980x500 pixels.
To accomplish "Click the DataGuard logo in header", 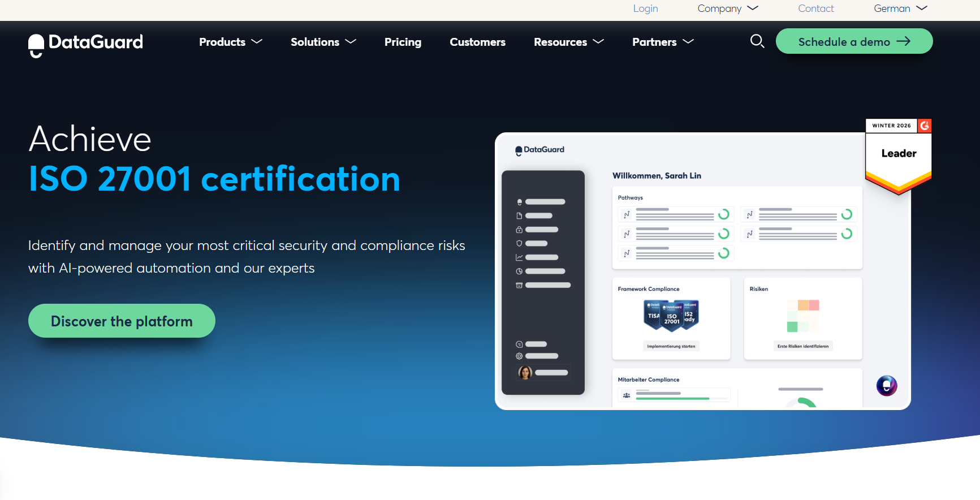I will pos(85,44).
